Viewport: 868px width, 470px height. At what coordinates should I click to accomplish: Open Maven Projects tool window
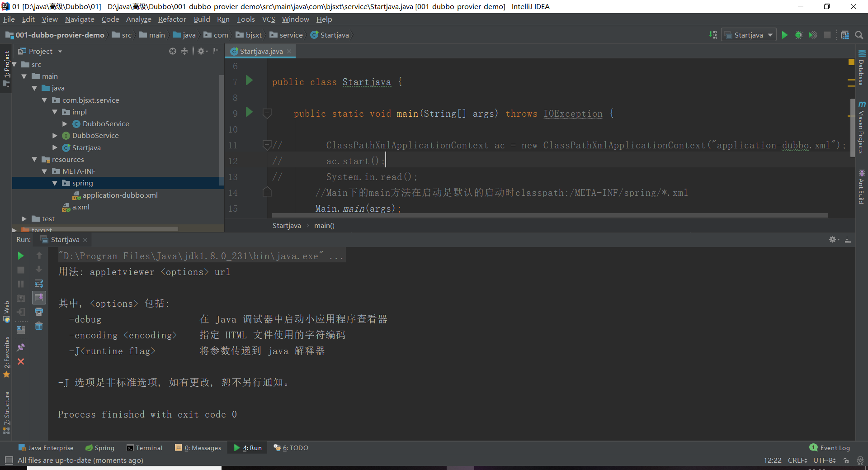[x=861, y=128]
